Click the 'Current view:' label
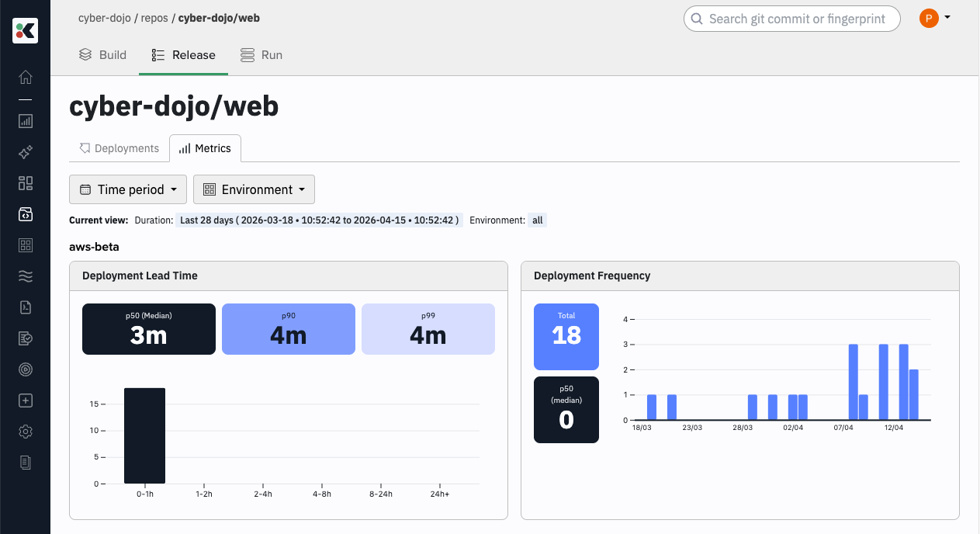 (99, 220)
